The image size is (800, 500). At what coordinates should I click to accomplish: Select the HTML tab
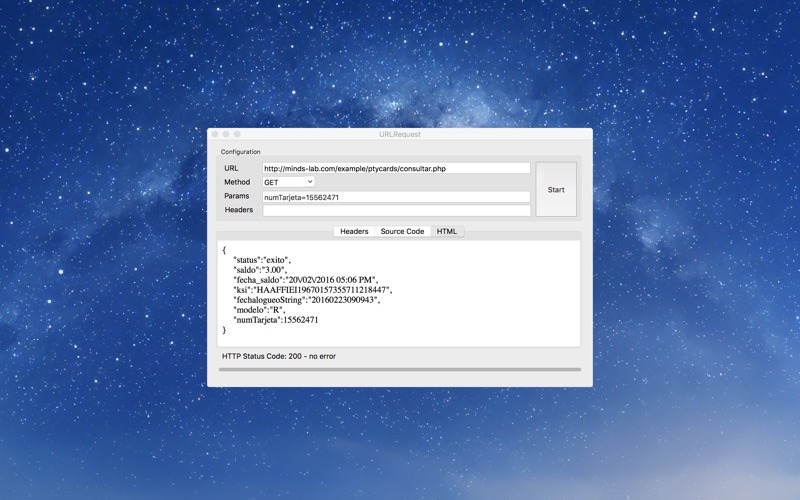[447, 231]
